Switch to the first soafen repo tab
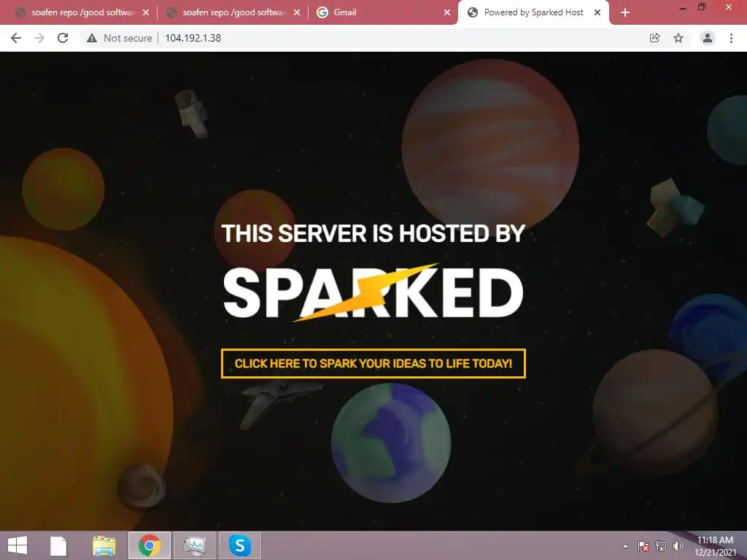The height and width of the screenshot is (560, 747). click(x=82, y=12)
